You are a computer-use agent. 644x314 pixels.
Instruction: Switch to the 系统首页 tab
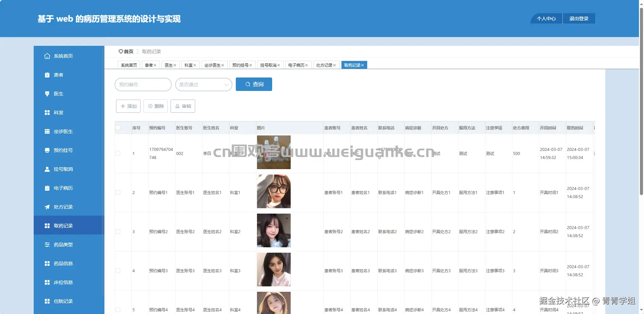click(129, 65)
